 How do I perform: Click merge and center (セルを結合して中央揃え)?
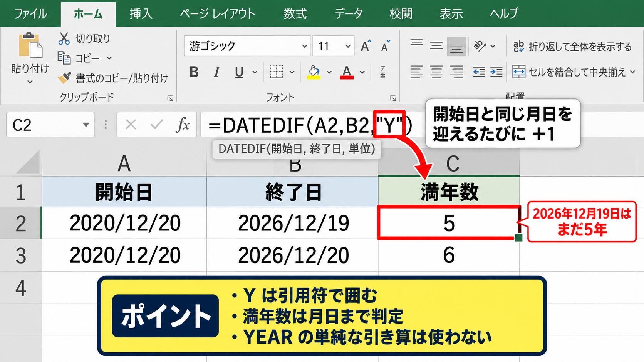(569, 72)
